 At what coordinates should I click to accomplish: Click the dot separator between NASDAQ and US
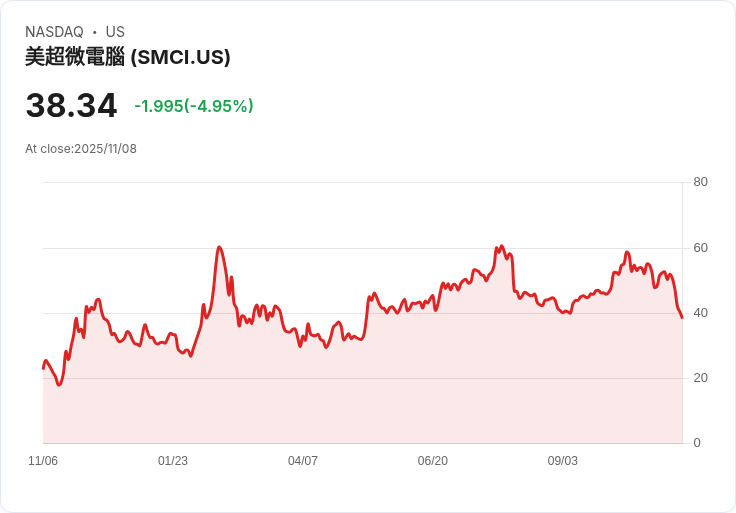tap(95, 32)
